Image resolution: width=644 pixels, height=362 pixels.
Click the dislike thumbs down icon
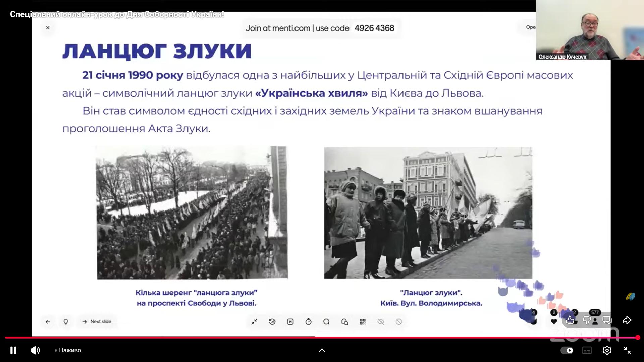587,320
